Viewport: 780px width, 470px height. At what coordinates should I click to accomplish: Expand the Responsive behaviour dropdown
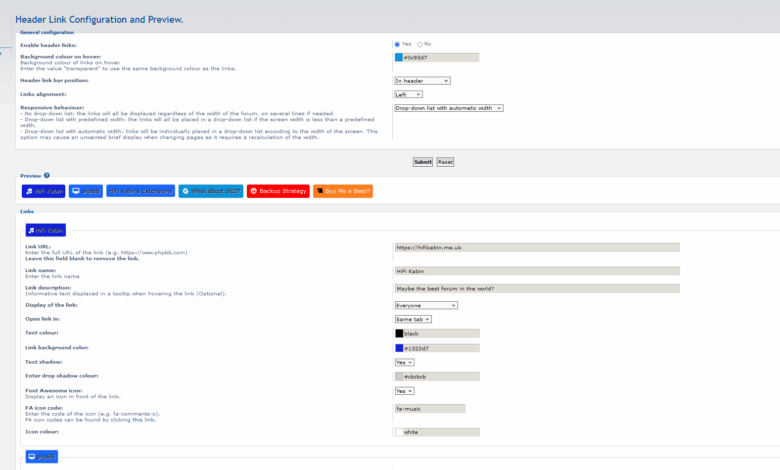(448, 108)
